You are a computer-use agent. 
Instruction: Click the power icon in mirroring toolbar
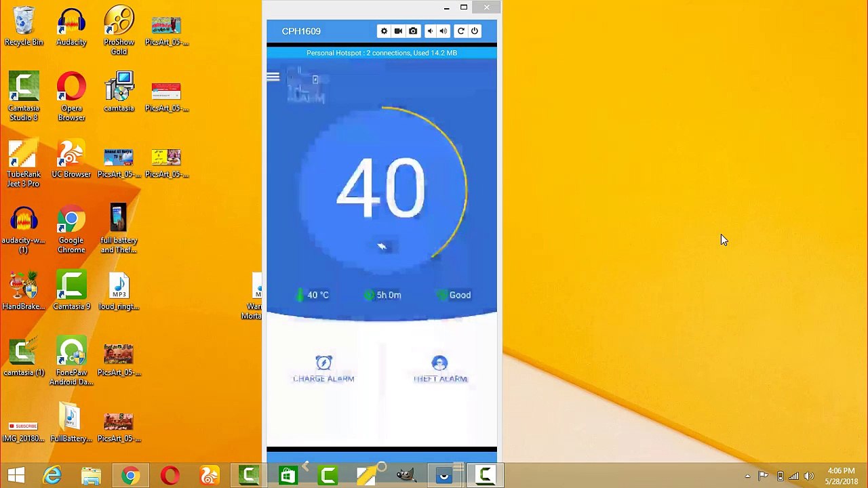tap(475, 31)
